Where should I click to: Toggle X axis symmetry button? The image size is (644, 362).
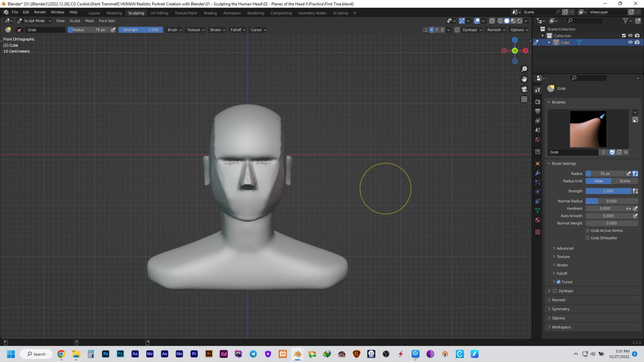pos(431,30)
